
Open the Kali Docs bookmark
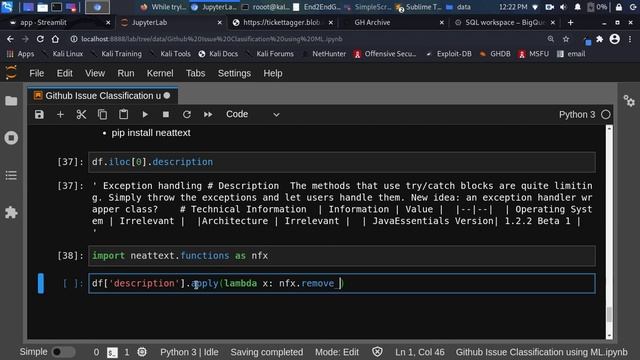click(218, 54)
